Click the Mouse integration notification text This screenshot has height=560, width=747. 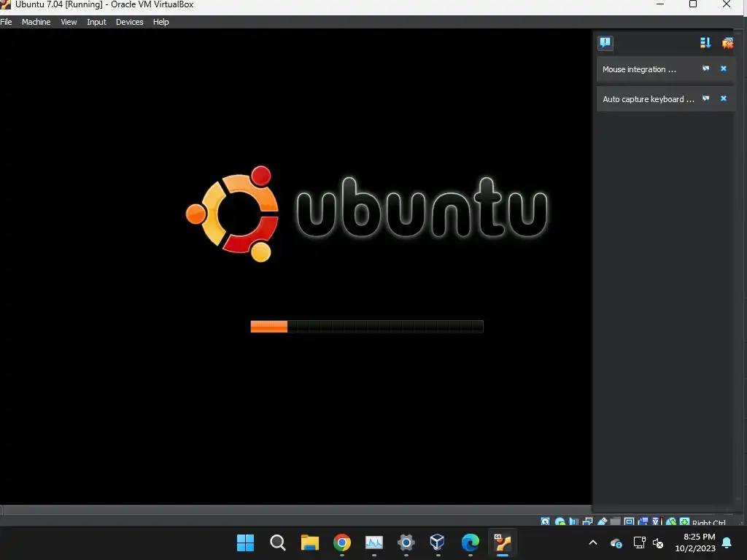click(639, 69)
